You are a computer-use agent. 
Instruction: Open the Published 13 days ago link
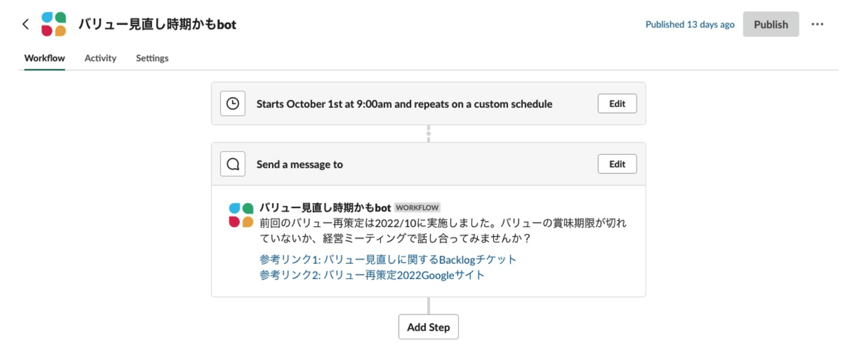tap(690, 25)
